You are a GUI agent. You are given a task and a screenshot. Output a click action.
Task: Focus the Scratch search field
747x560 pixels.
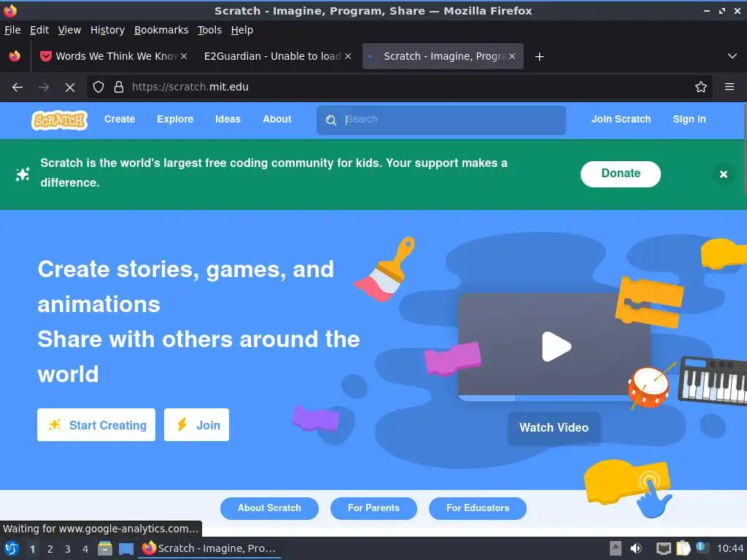tap(441, 120)
